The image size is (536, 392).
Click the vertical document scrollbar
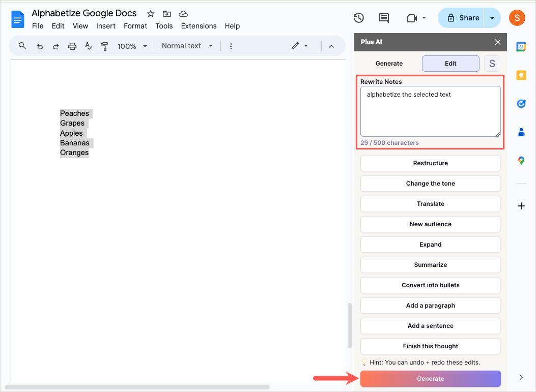pyautogui.click(x=349, y=325)
